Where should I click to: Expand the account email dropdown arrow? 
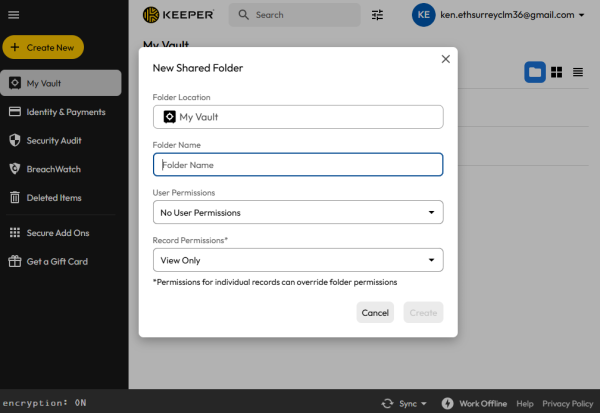tap(582, 15)
